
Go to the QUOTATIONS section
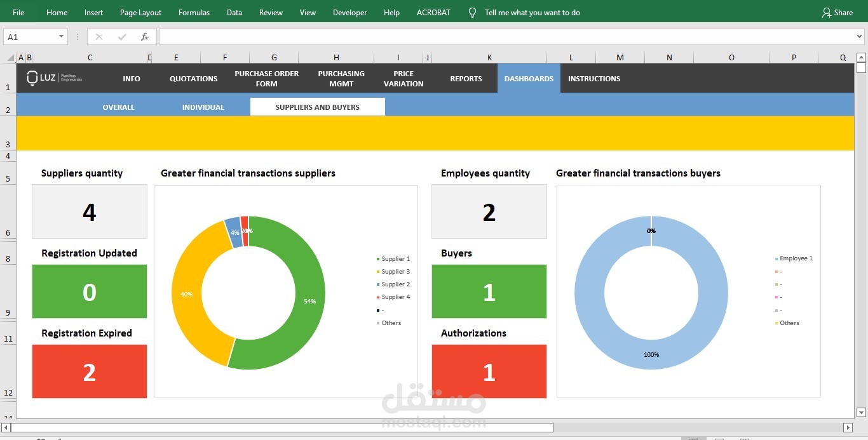[x=193, y=79]
